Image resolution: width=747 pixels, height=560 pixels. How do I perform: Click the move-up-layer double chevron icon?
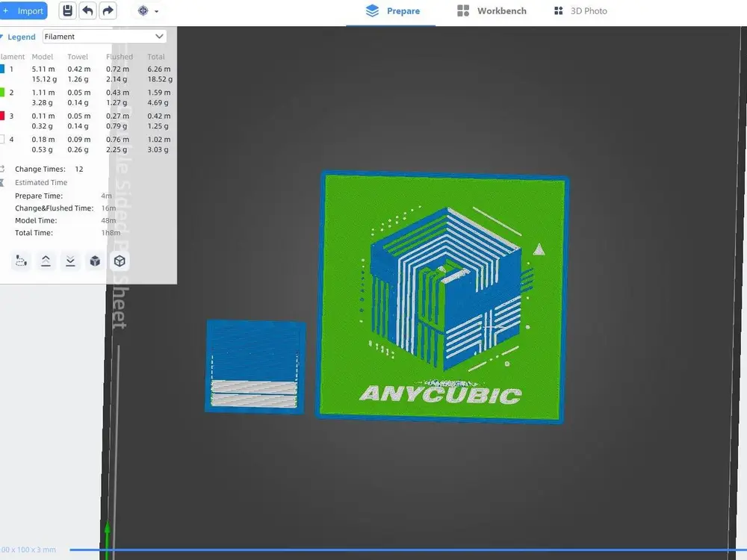point(46,261)
